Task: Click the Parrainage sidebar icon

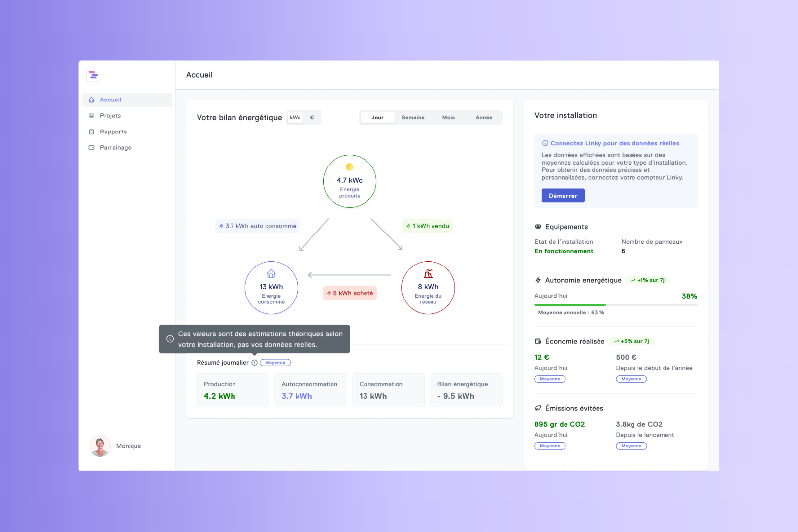Action: coord(92,148)
